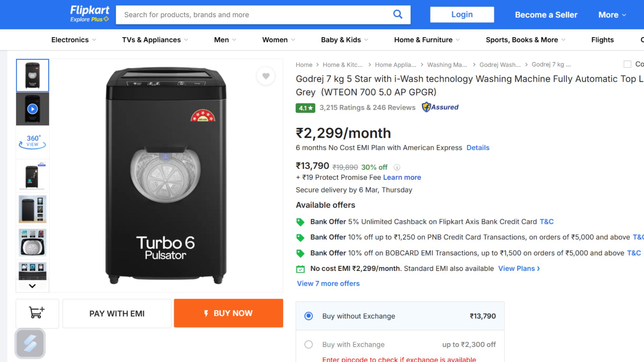The image size is (644, 362).
Task: Click the Flipkart Assured badge
Action: pyautogui.click(x=440, y=107)
